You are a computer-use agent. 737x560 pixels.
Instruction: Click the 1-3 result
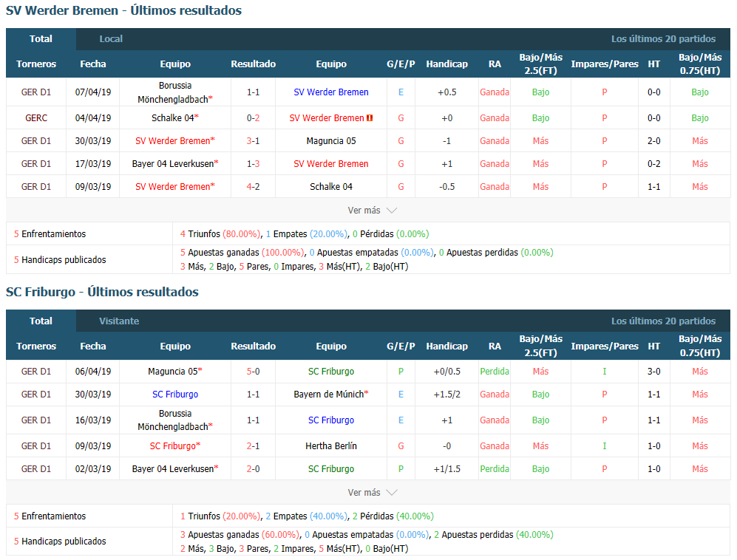click(253, 163)
